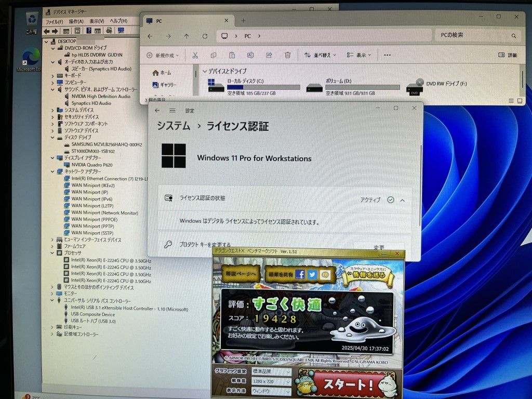Open Settings hamburger navigation menu

[x=172, y=111]
